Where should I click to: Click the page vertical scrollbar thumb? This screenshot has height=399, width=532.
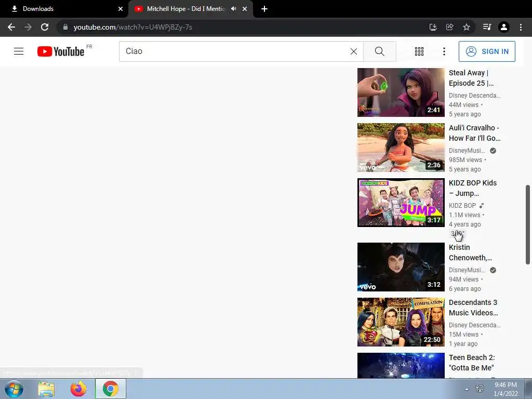(528, 224)
